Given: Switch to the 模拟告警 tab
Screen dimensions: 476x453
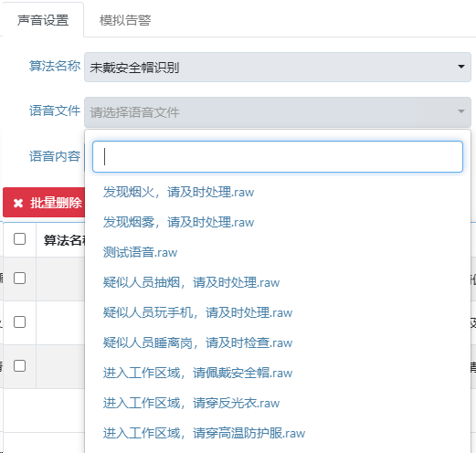Looking at the screenshot, I should [125, 20].
